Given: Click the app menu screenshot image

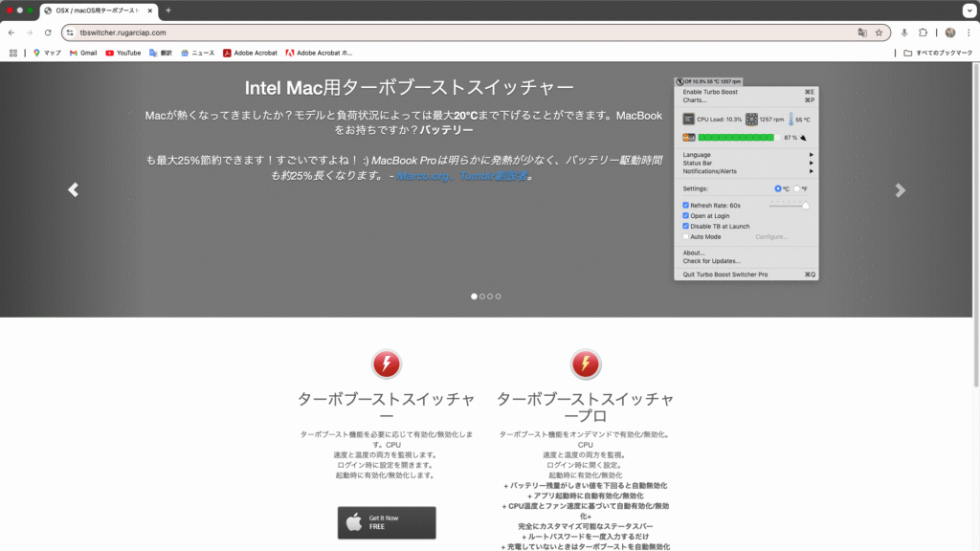Looking at the screenshot, I should coord(746,179).
